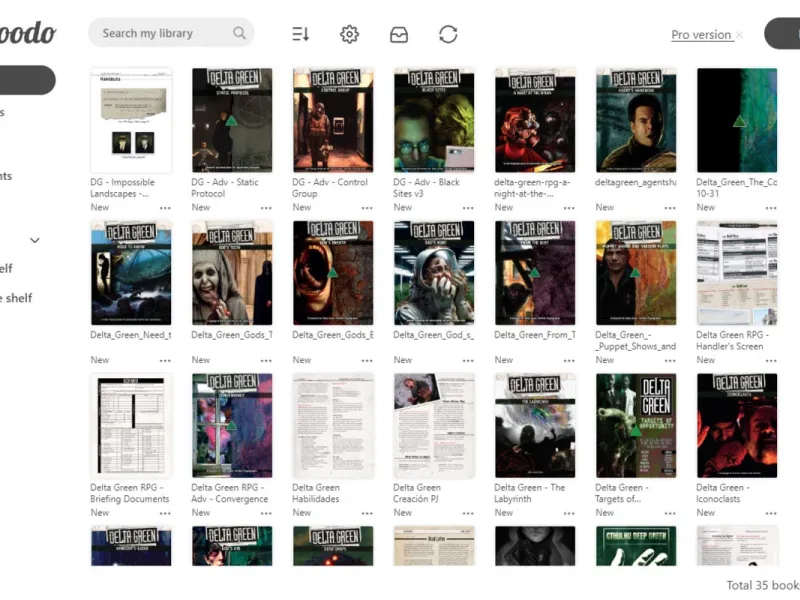Viewport: 800px width, 600px height.
Task: Open the Pro version link
Action: pyautogui.click(x=701, y=35)
